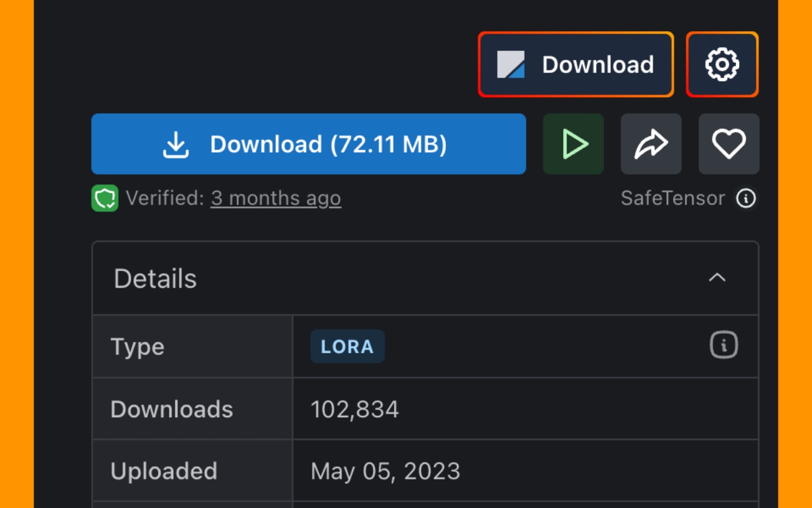Click the May 05, 2023 upload date
Screen dimensions: 812x508
(385, 471)
